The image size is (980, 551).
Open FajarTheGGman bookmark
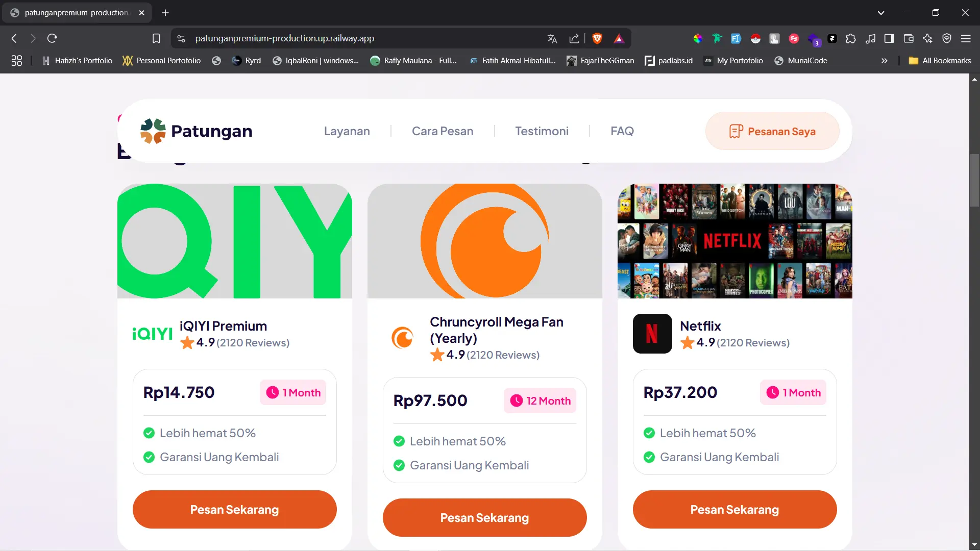click(x=600, y=61)
